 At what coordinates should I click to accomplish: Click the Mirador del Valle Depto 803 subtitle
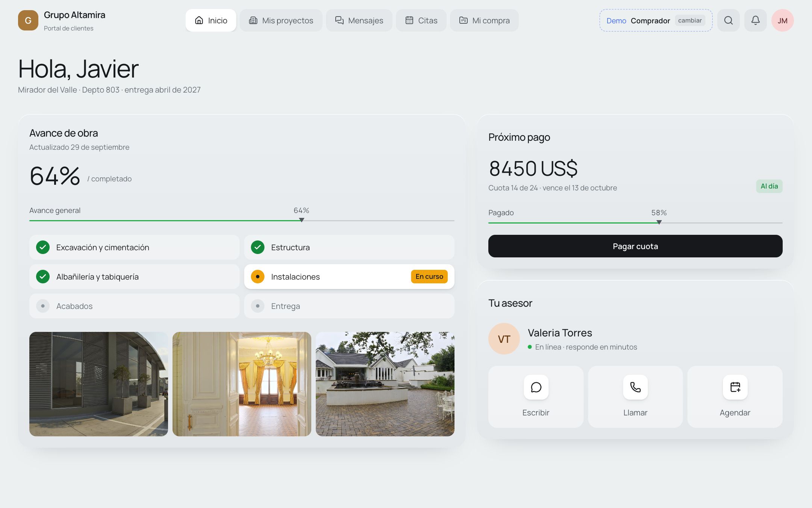[109, 90]
